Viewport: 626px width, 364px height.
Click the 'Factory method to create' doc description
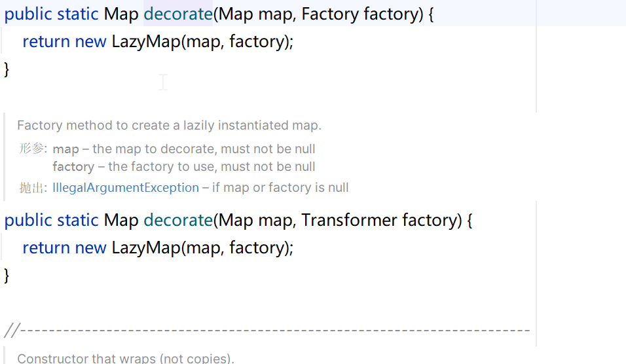(x=169, y=126)
